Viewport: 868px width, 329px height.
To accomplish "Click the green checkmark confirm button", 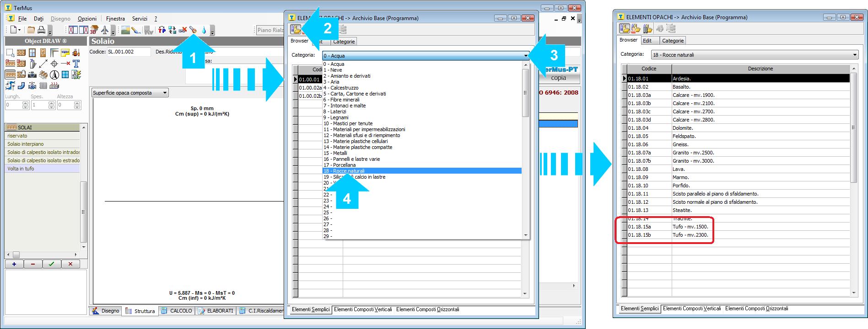I will (x=51, y=264).
